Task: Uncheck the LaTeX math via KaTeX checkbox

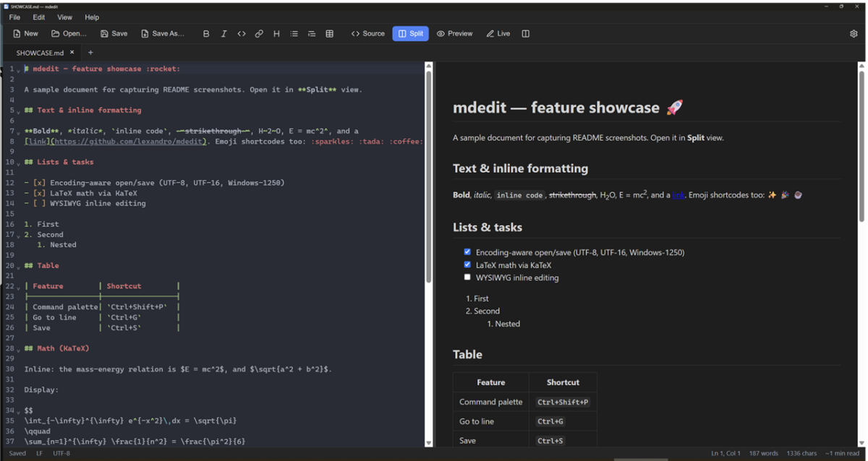Action: (x=467, y=264)
